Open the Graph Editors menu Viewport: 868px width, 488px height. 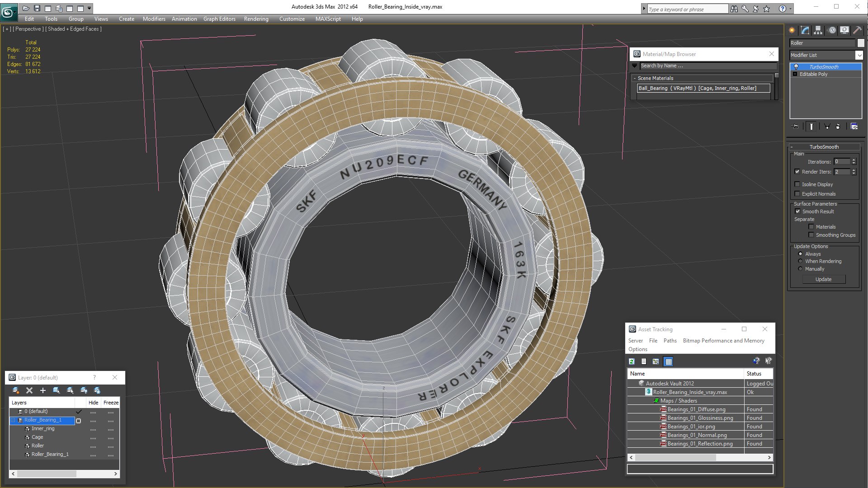(x=219, y=19)
